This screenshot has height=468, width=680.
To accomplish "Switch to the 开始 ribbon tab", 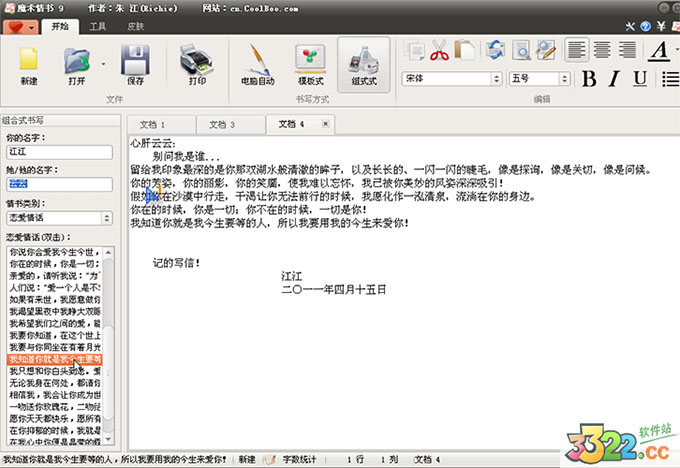I will tap(60, 27).
